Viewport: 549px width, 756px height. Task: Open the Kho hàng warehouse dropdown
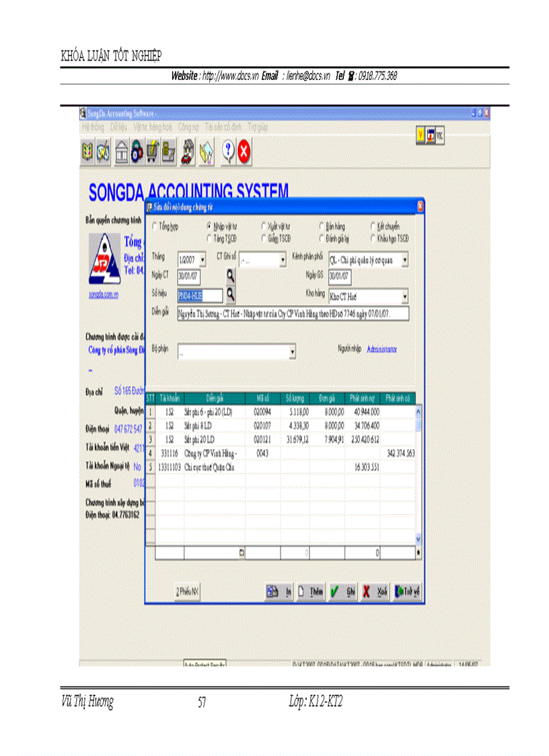[x=404, y=296]
